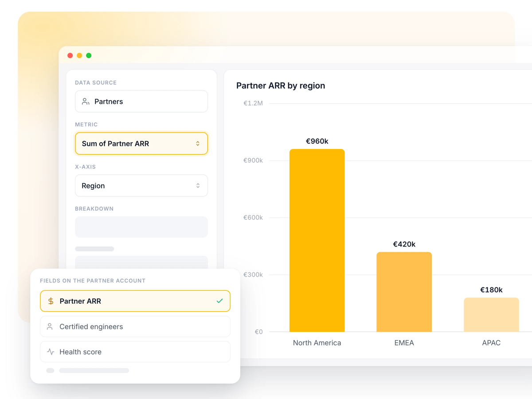The image size is (532, 399).
Task: Click the €900k y-axis label
Action: tap(253, 160)
